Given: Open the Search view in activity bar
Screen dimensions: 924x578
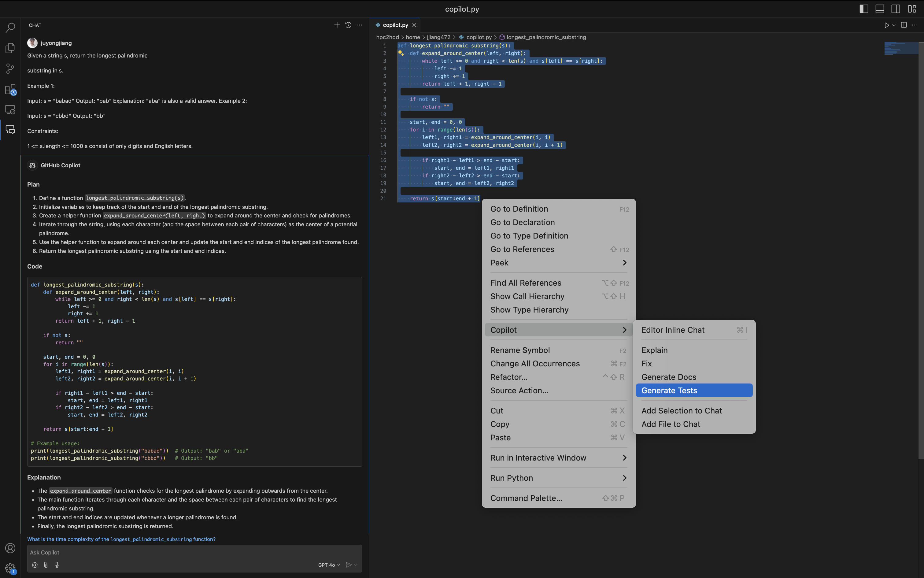Looking at the screenshot, I should pos(10,28).
